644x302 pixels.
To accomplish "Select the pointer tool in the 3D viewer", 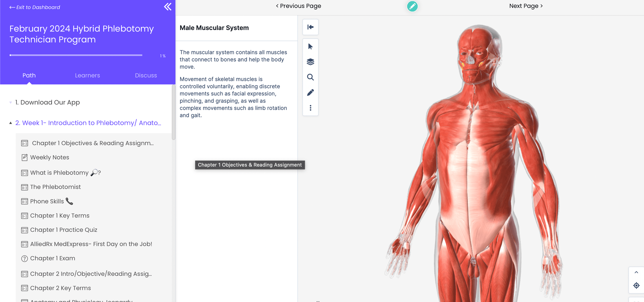I will (x=310, y=46).
